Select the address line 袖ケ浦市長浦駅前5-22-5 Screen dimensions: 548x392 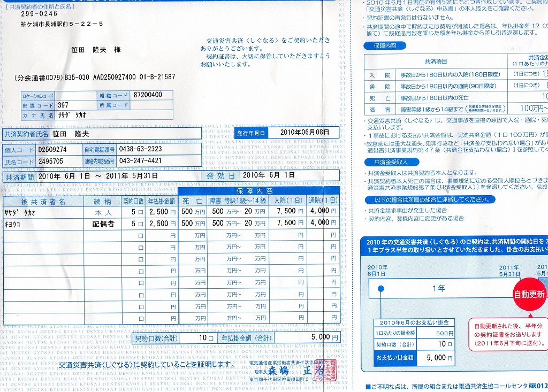click(62, 24)
